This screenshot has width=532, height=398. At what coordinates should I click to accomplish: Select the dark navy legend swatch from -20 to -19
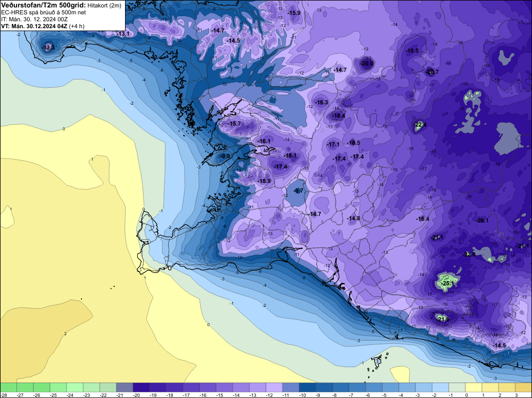coord(141,387)
